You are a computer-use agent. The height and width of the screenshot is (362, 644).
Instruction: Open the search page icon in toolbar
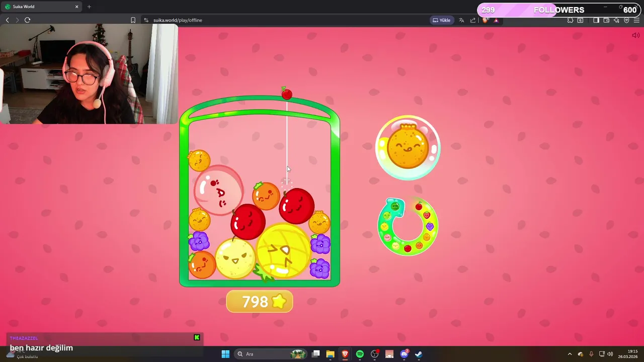pyautogui.click(x=580, y=20)
